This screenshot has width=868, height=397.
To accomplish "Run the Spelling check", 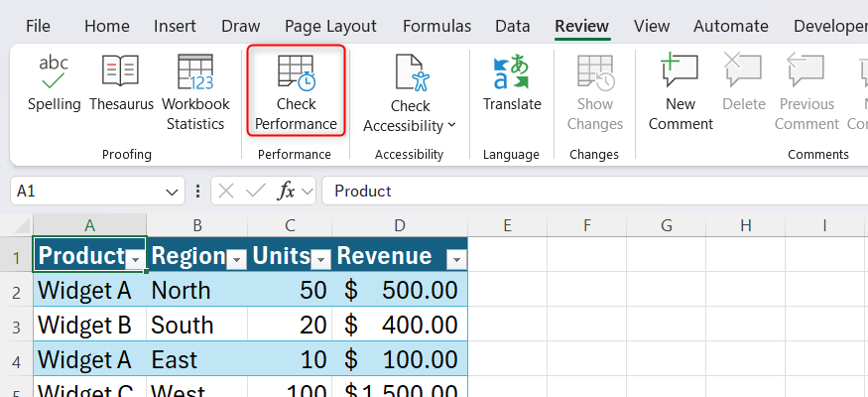I will (54, 83).
